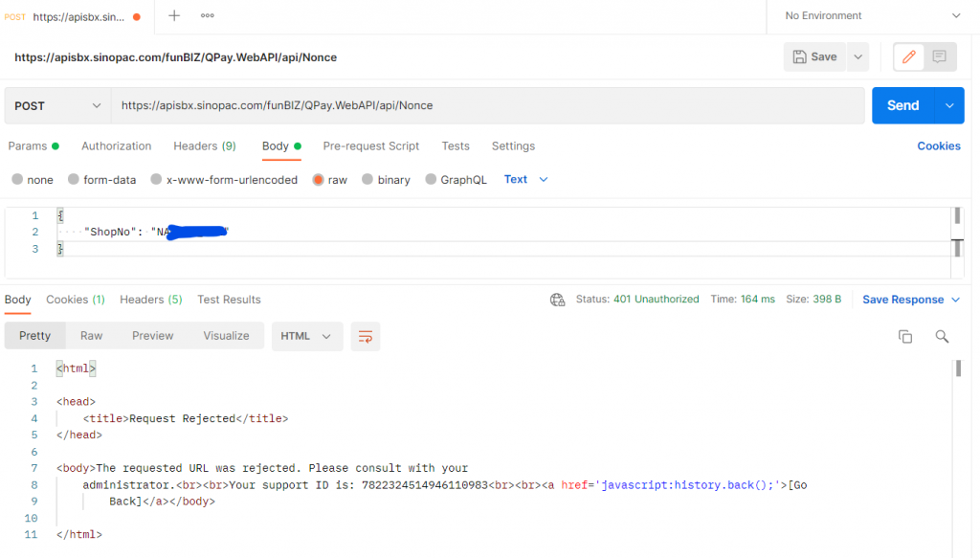The height and width of the screenshot is (558, 980).
Task: Open the request Headers (9) tab
Action: pyautogui.click(x=205, y=146)
